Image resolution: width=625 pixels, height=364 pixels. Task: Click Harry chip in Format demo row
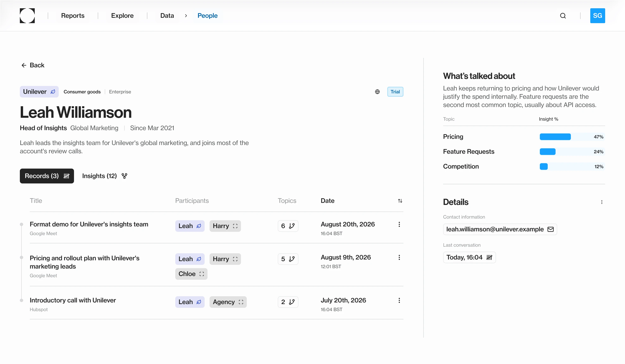coord(225,226)
